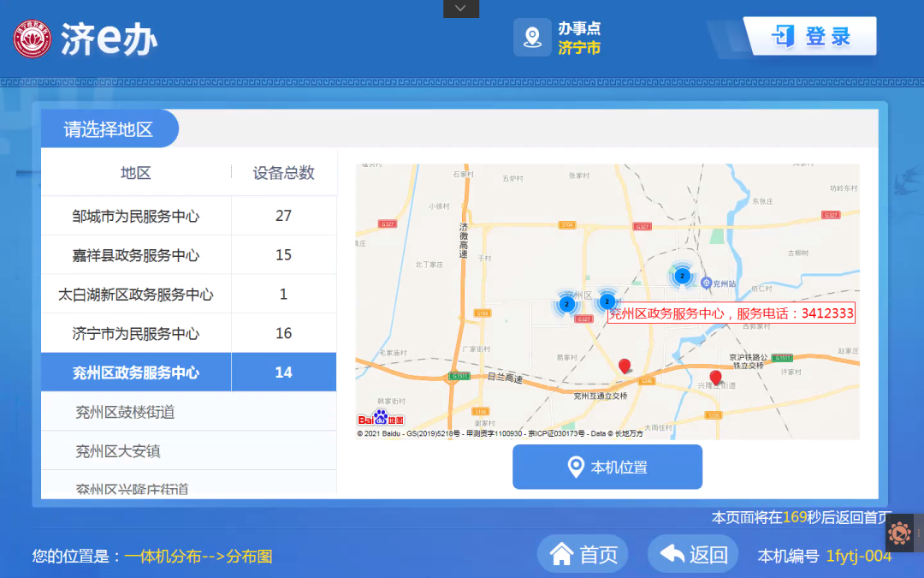Image resolution: width=924 pixels, height=578 pixels.
Task: Click device count 27 cell
Action: (283, 216)
